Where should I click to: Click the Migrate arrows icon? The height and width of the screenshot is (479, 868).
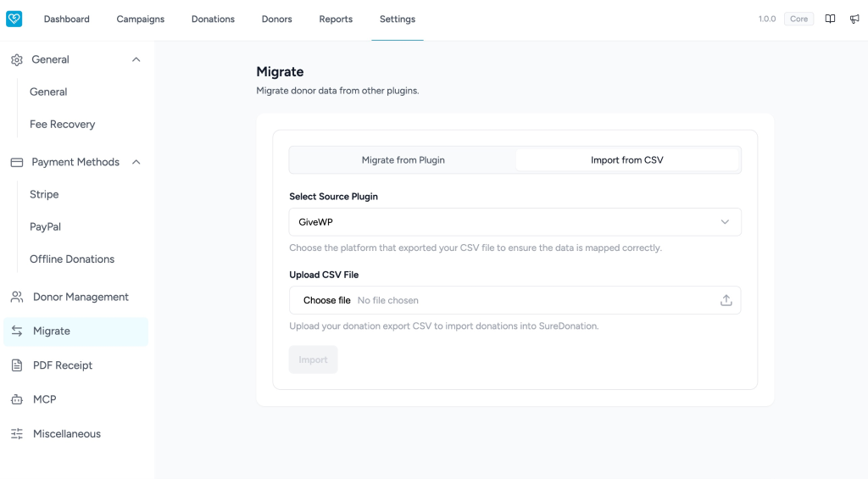[x=17, y=331]
